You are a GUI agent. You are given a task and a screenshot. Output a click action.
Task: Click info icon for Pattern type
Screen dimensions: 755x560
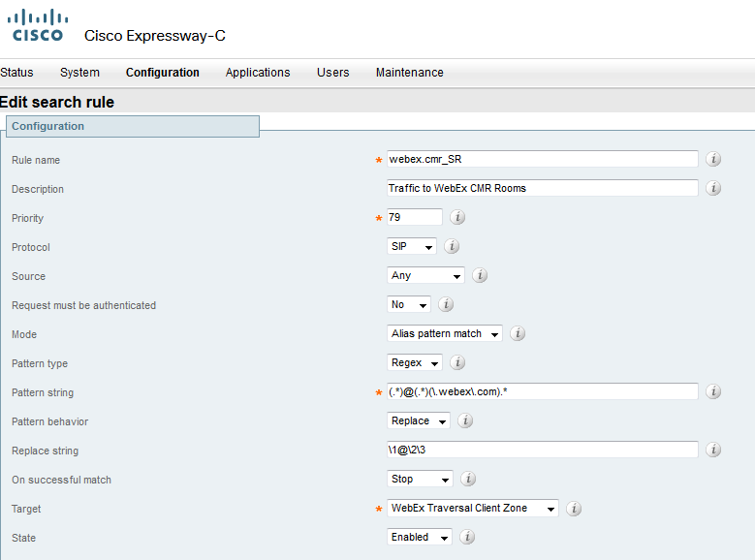457,362
